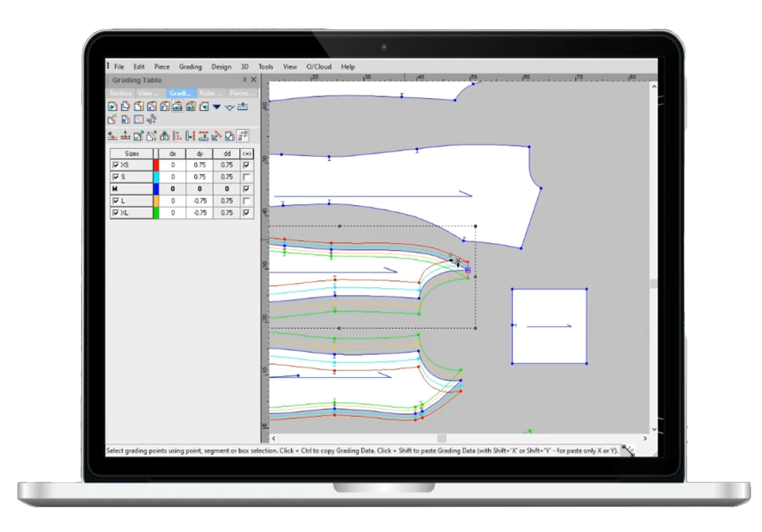
Task: Open the Grading menu
Action: (190, 67)
